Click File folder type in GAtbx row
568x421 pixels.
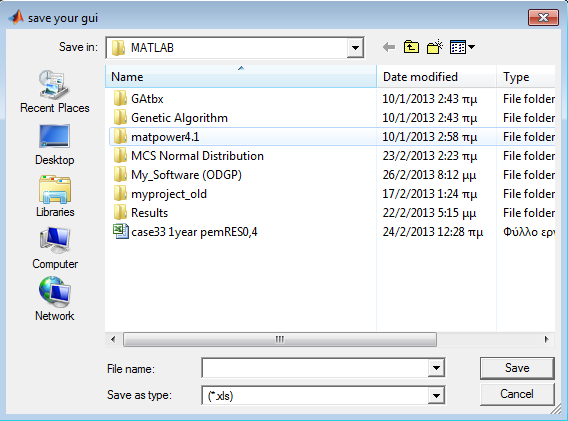click(x=529, y=99)
